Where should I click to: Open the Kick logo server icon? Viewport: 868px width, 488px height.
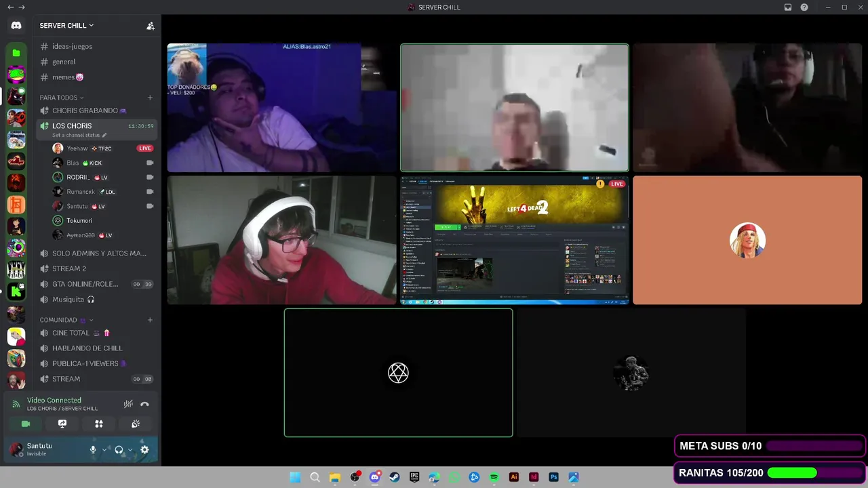click(x=16, y=291)
